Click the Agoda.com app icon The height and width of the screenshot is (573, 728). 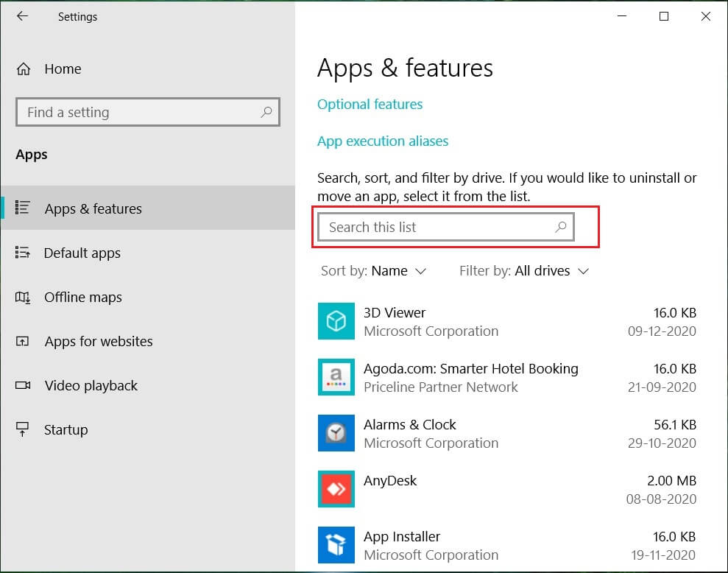(x=336, y=377)
